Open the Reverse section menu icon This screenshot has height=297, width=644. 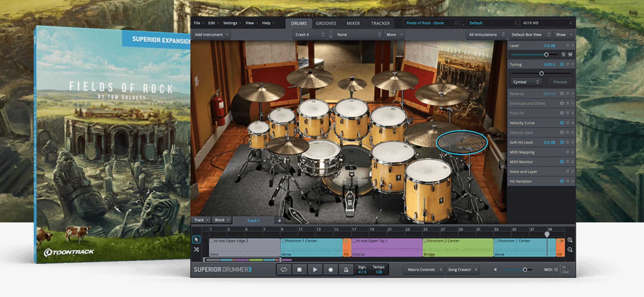(x=568, y=93)
